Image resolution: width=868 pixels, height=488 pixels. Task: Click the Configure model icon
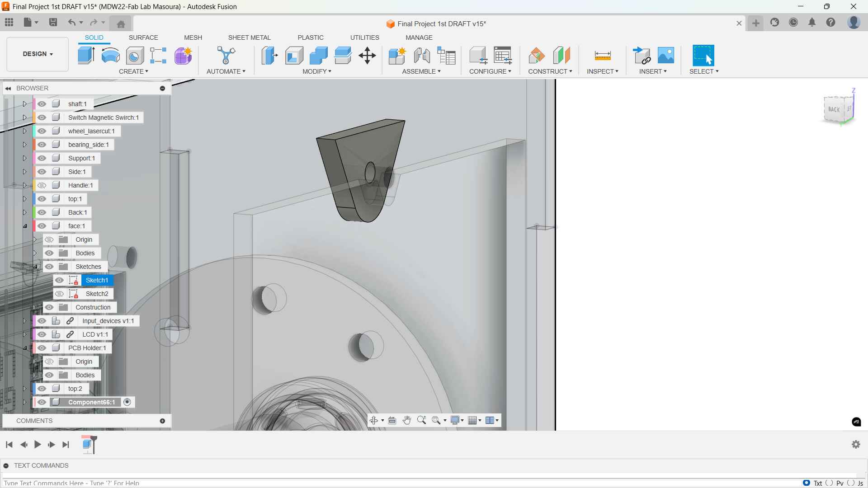[x=478, y=56]
